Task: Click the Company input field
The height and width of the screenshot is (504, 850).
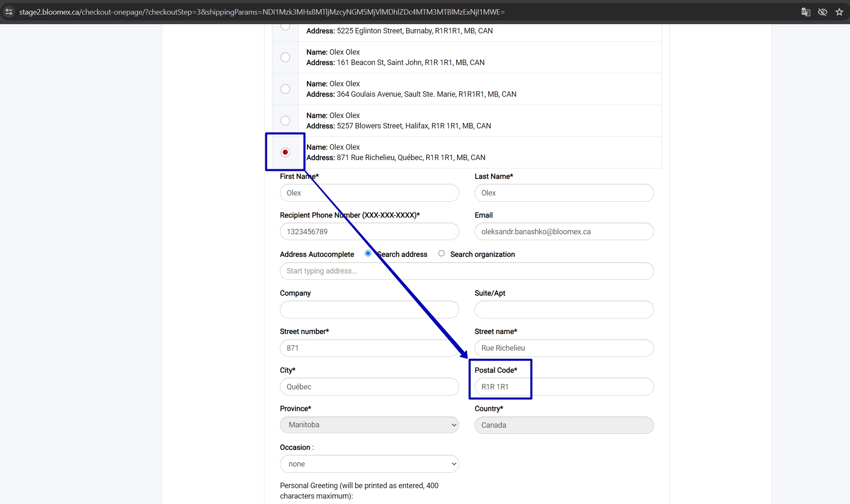Action: (370, 309)
